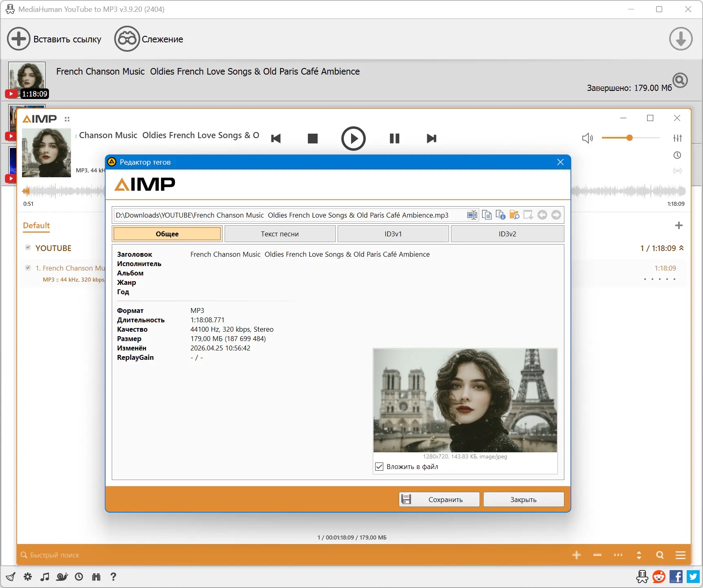Click the snail slow-mode icon
703x588 pixels.
(62, 577)
